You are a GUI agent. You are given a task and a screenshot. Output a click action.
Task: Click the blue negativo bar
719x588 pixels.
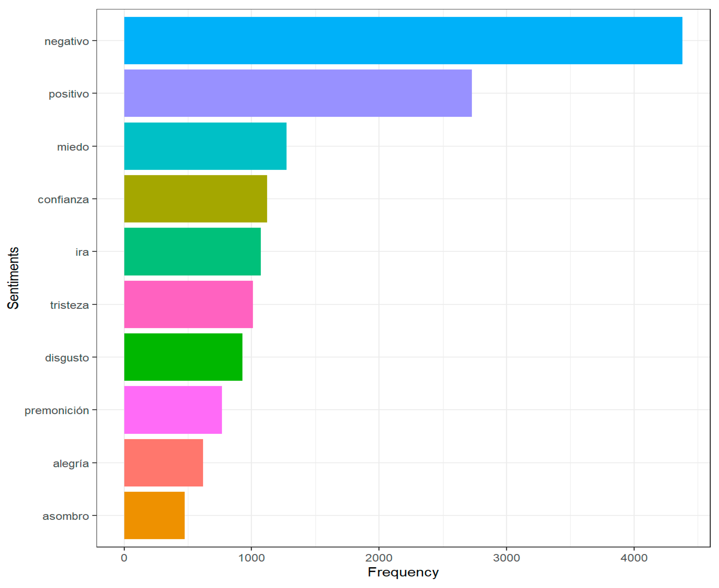[x=403, y=41]
